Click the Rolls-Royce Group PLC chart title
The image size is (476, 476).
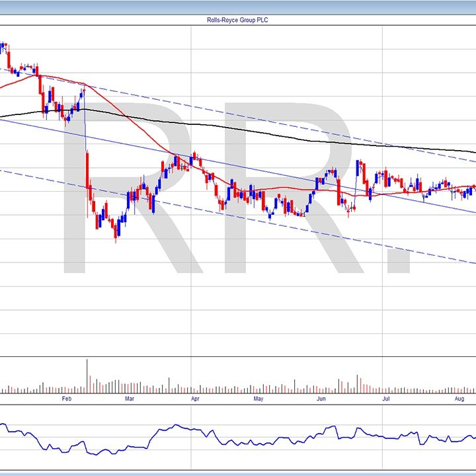point(237,20)
